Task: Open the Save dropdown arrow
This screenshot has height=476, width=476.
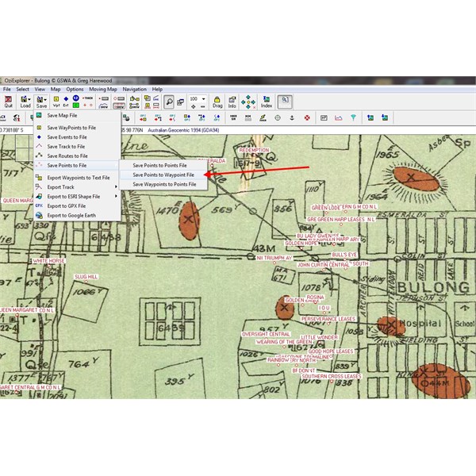Action: point(45,100)
